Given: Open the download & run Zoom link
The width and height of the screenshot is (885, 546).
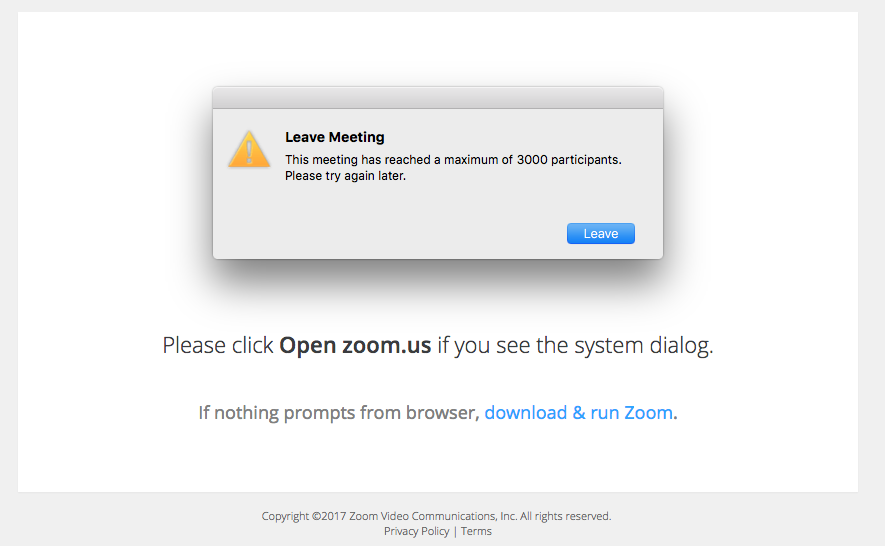Looking at the screenshot, I should point(579,413).
